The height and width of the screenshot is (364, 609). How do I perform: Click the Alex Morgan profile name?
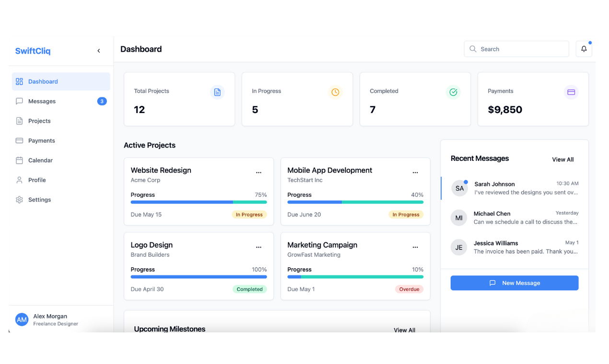50,316
